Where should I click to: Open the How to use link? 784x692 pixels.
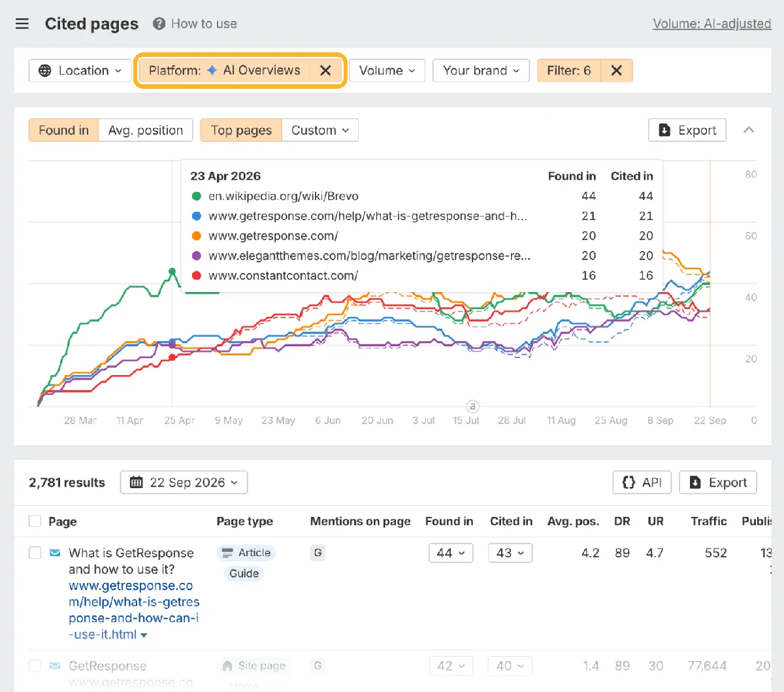pos(204,24)
